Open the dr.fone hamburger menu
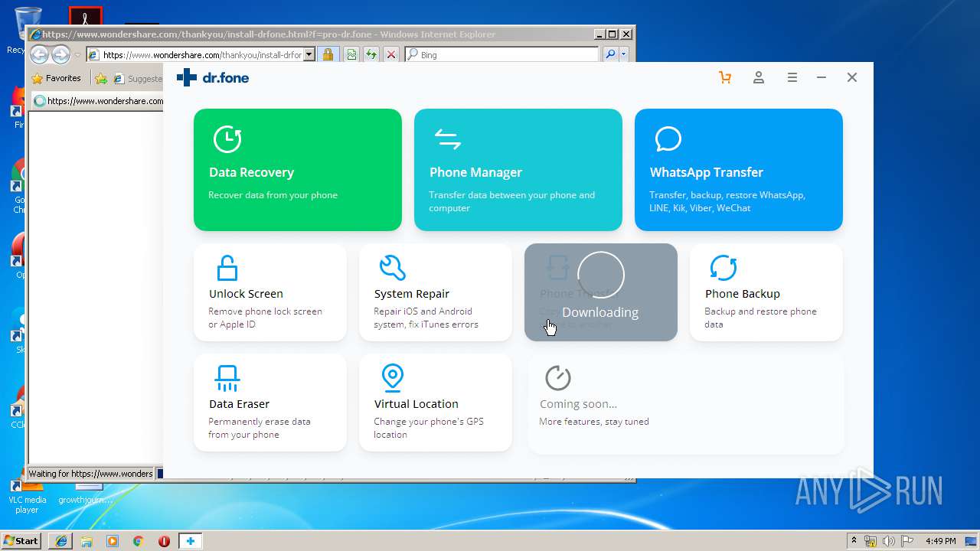Viewport: 980px width, 551px height. (792, 77)
